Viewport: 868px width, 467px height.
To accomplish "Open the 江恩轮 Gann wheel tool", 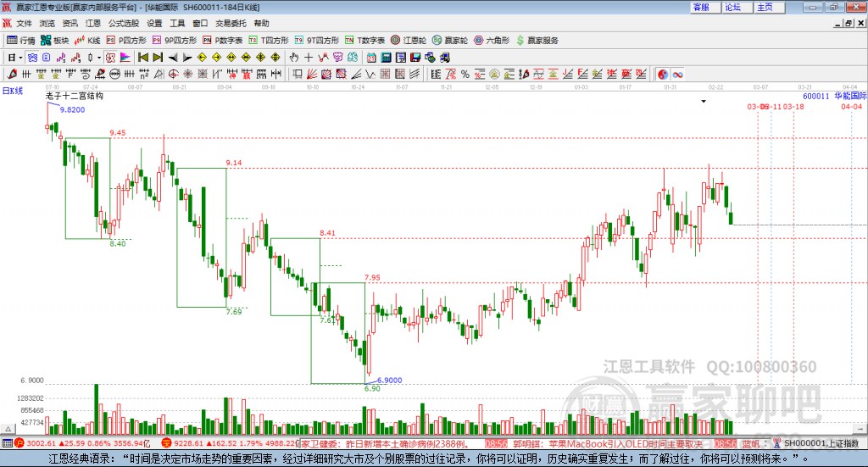I will pyautogui.click(x=409, y=41).
